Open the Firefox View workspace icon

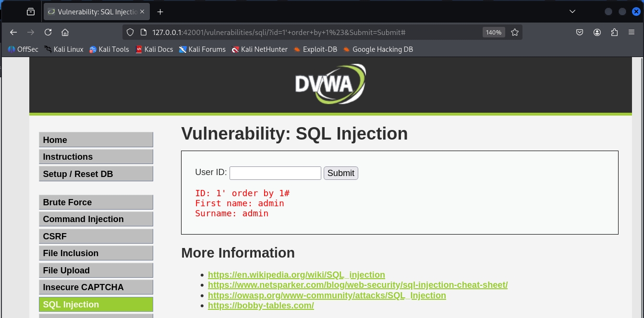point(31,12)
